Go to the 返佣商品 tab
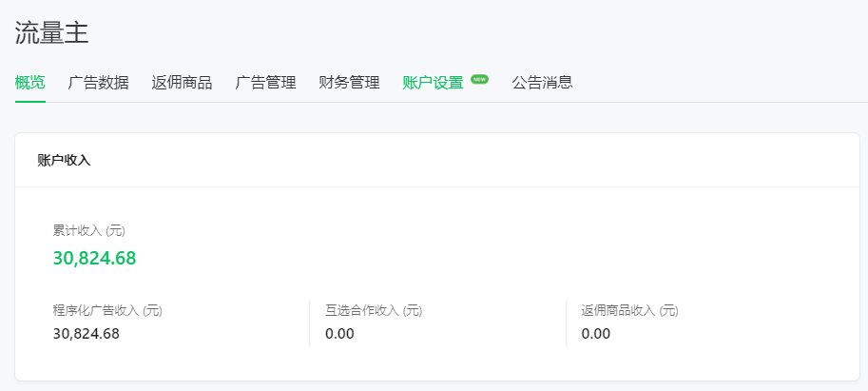 click(x=183, y=83)
